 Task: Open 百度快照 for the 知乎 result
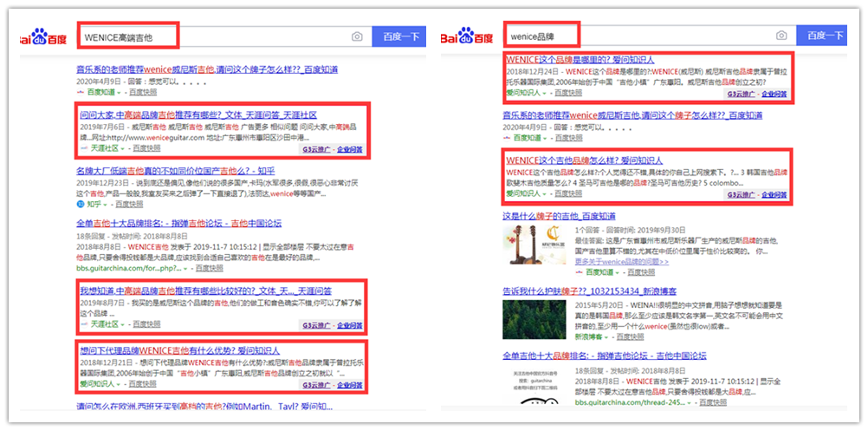[x=129, y=205]
